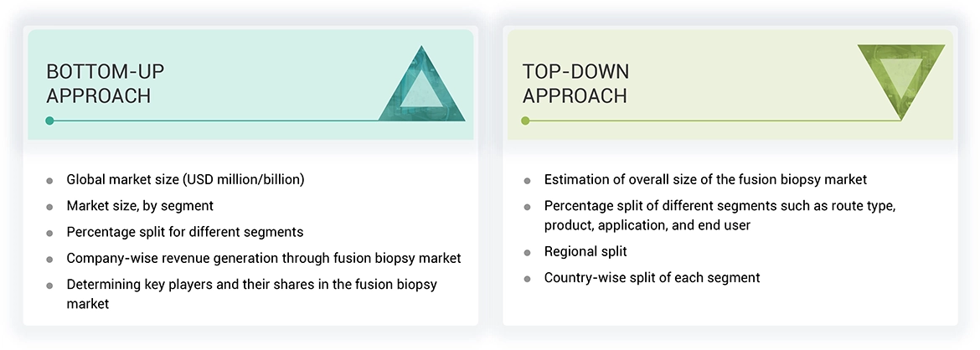Click 'Estimation of overall size' list item

coord(705,179)
